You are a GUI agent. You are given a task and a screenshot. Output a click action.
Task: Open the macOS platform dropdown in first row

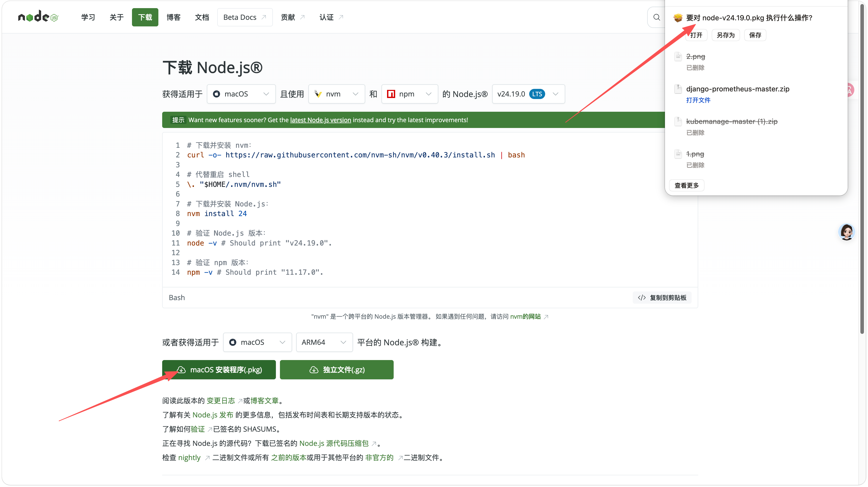241,94
